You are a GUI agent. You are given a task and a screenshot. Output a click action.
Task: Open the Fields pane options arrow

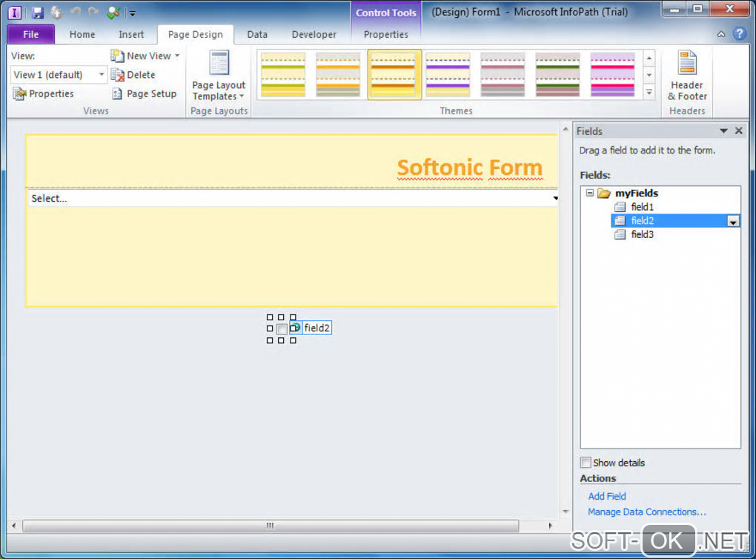(723, 130)
